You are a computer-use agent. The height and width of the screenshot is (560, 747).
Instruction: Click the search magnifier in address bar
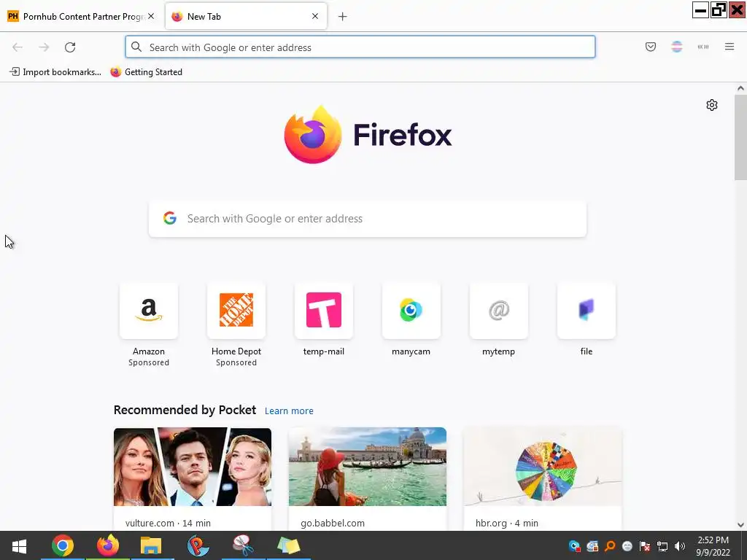coord(136,47)
